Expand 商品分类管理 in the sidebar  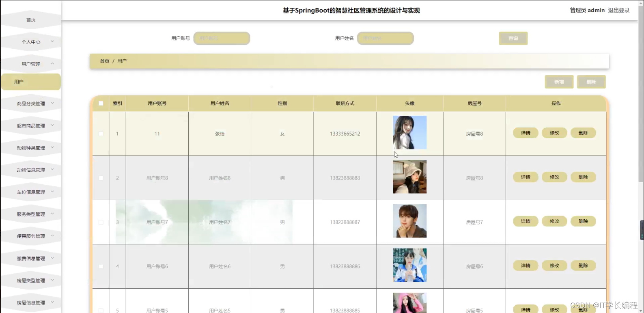pyautogui.click(x=31, y=104)
